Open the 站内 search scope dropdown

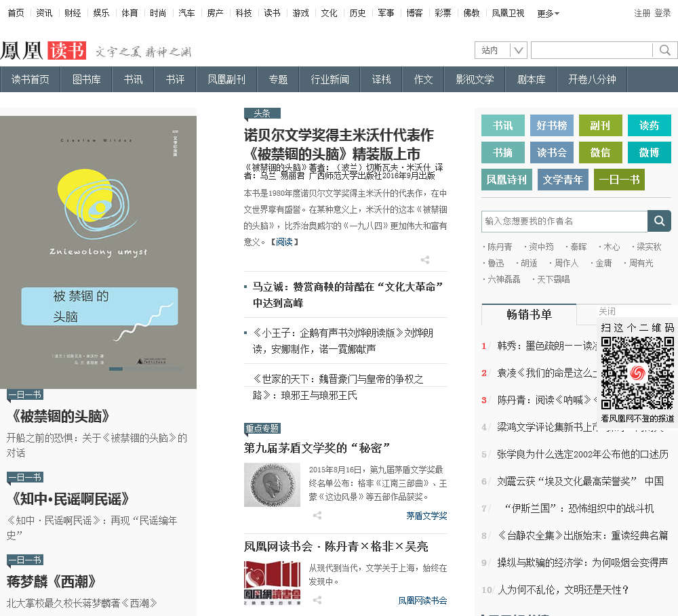point(501,50)
